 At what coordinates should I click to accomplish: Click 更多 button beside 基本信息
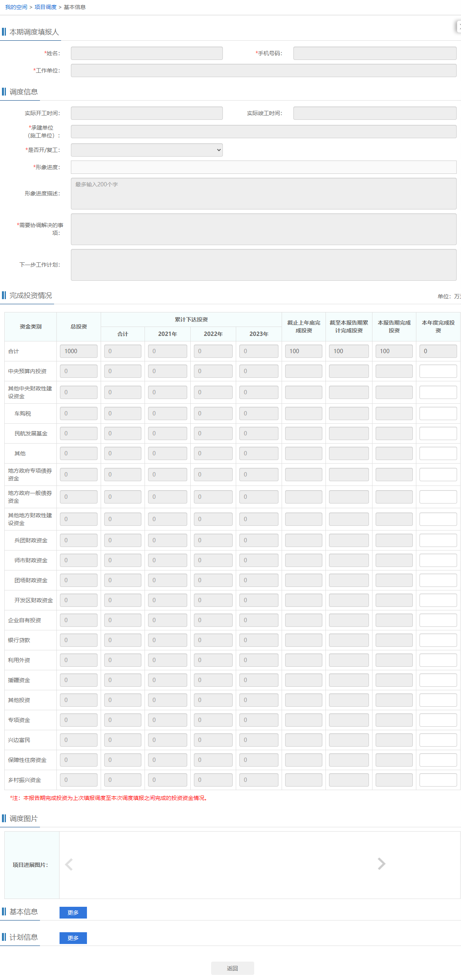73,912
